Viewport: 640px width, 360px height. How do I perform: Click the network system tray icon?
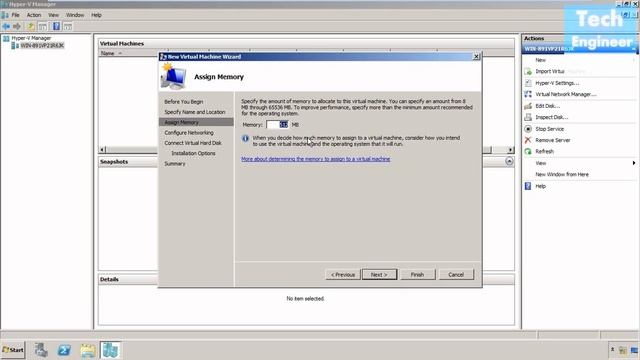pos(634,350)
